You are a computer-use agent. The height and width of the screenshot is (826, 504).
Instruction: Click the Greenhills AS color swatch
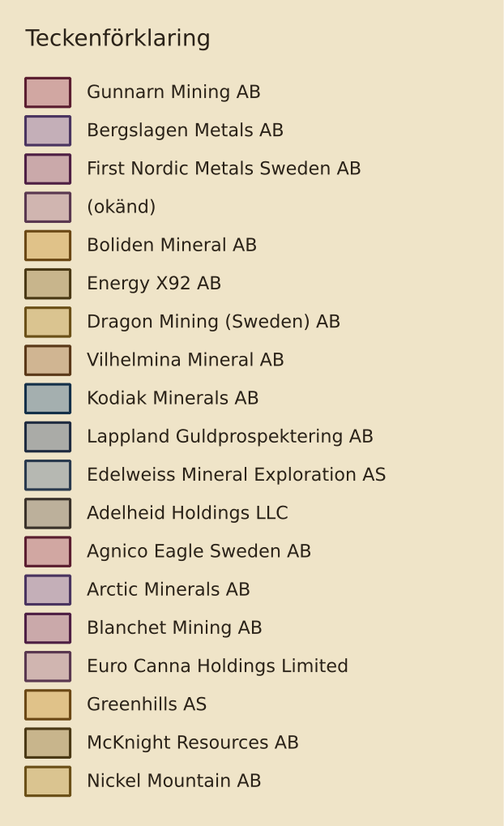click(x=48, y=705)
